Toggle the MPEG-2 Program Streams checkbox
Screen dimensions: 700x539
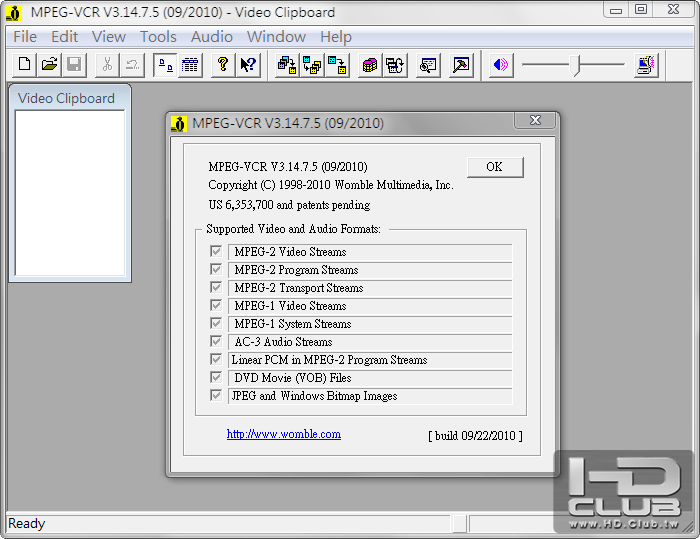coord(216,269)
